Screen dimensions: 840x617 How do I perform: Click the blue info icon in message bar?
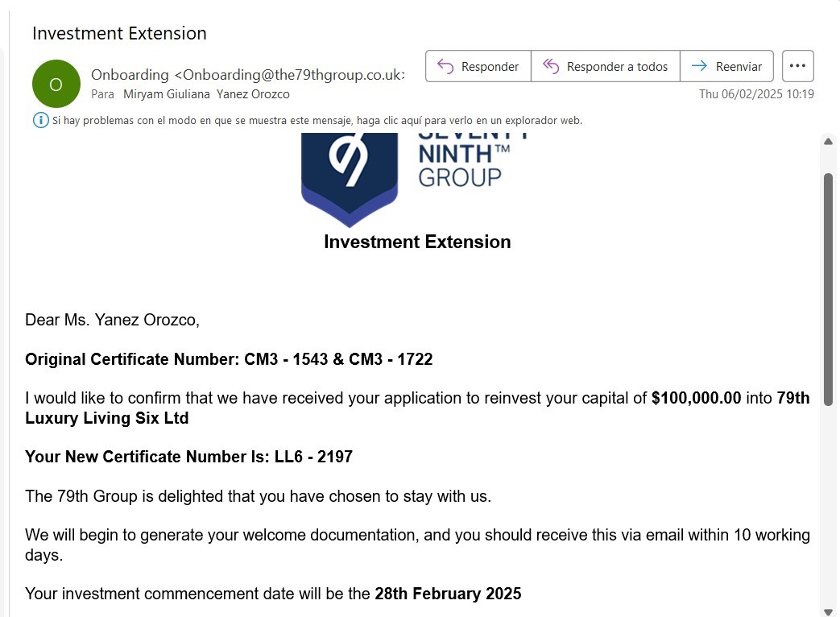tap(40, 121)
